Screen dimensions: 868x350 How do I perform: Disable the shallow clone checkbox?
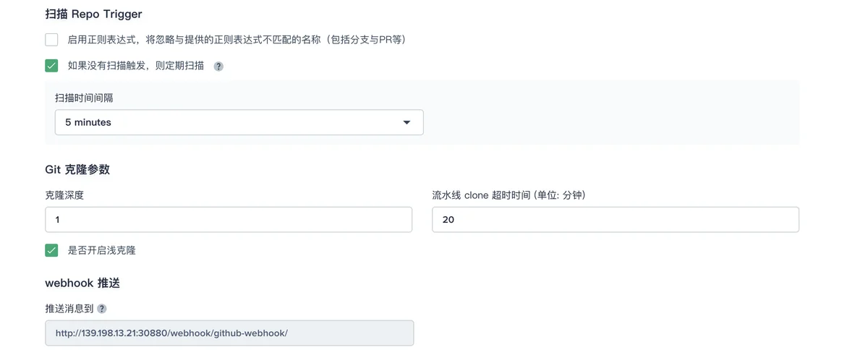[x=51, y=250]
